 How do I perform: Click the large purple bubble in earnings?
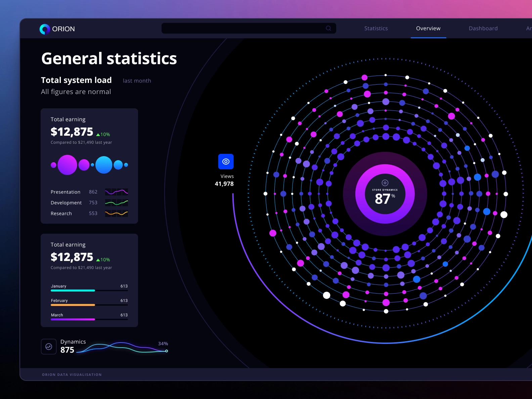[67, 165]
